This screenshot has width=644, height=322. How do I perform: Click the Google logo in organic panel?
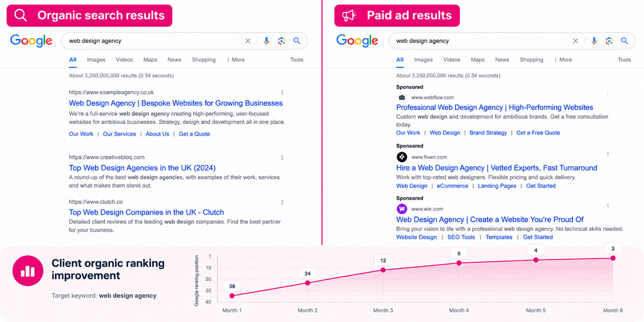point(31,41)
